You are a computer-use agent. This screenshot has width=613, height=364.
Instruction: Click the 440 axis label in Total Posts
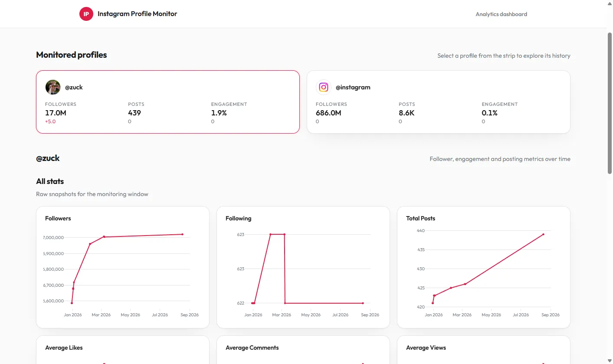(421, 231)
